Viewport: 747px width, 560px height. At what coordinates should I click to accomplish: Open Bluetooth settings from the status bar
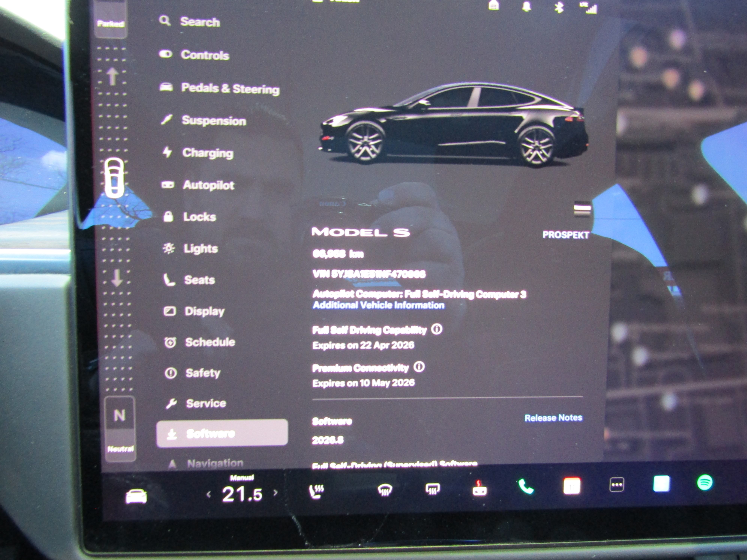[x=559, y=7]
